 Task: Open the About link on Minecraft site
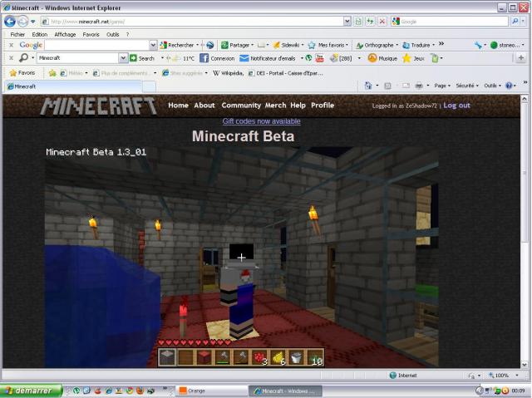coord(204,105)
